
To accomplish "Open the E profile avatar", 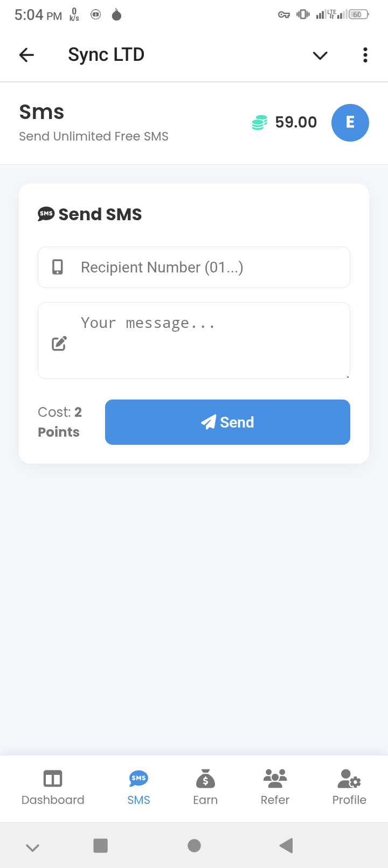I will pos(350,123).
